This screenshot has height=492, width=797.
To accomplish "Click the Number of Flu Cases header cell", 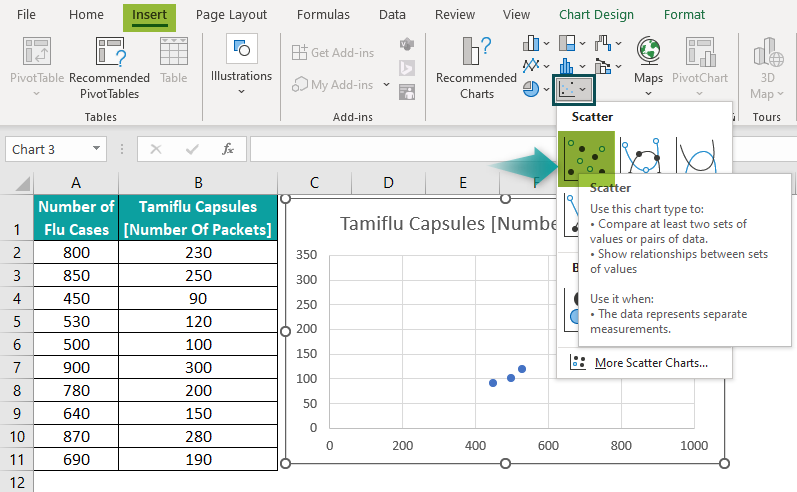I will tap(76, 218).
